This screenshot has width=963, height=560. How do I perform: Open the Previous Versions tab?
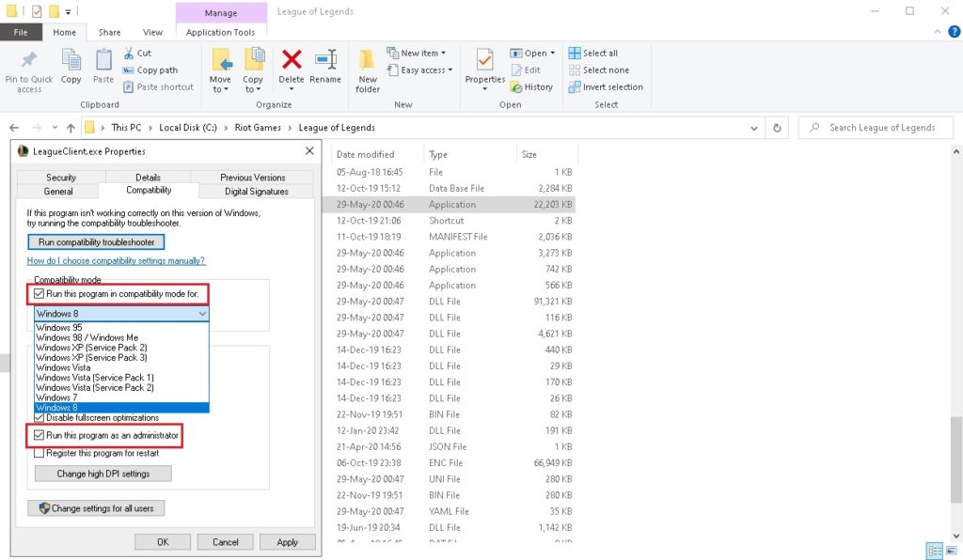[x=252, y=178]
